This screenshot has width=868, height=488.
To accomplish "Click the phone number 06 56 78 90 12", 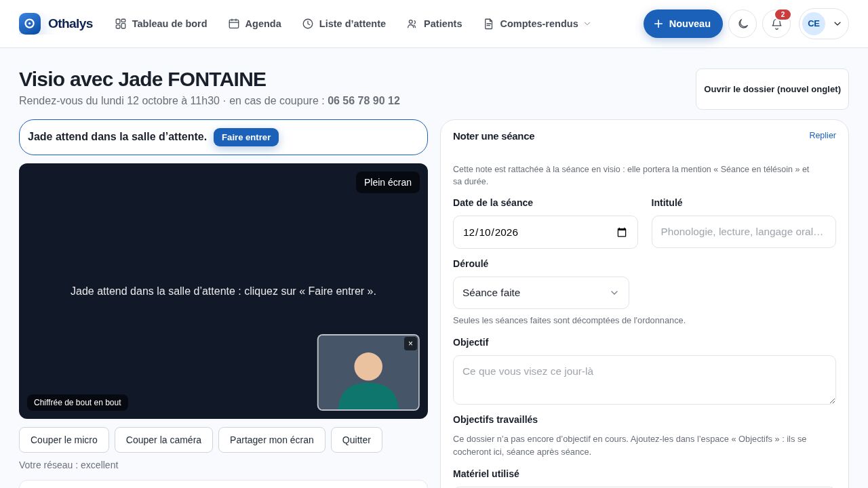I will [363, 101].
